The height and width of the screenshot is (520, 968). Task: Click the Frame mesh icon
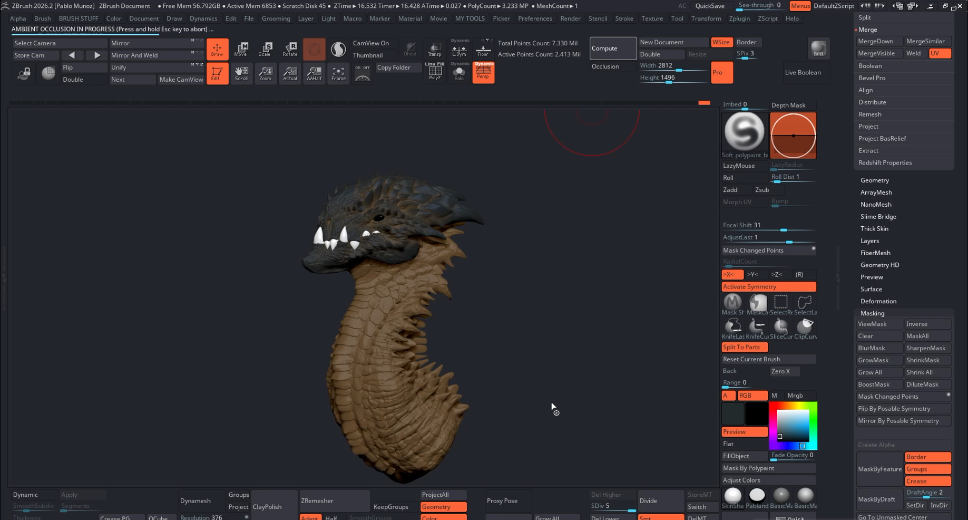(x=338, y=73)
